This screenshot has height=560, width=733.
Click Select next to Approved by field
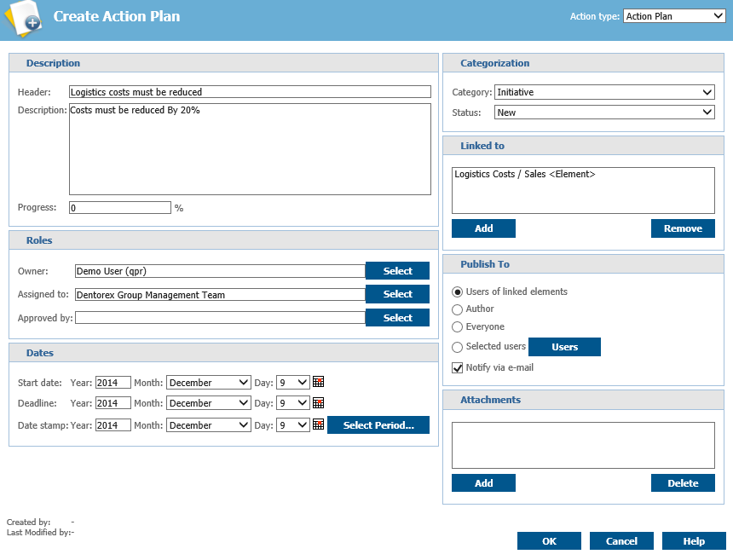tap(397, 317)
